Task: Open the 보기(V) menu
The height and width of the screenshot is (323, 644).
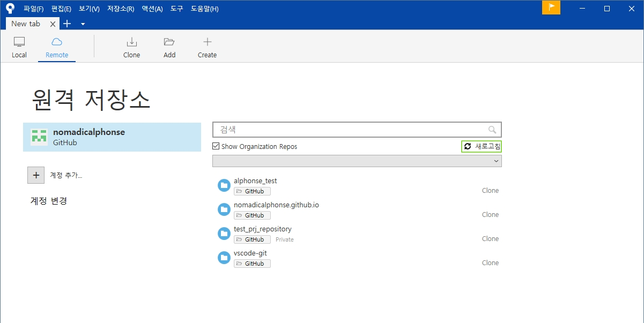Action: pos(89,9)
